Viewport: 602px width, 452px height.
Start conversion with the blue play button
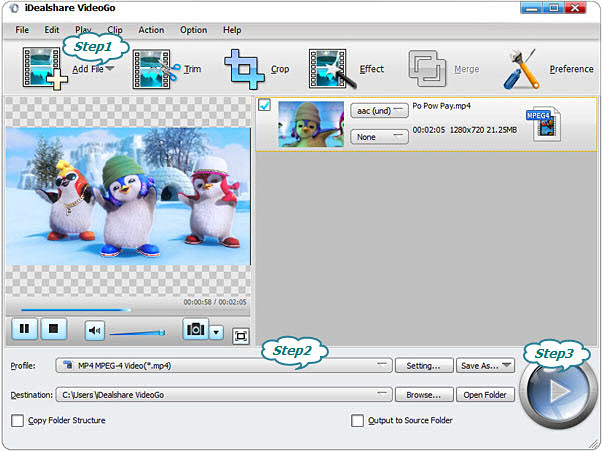pos(557,391)
